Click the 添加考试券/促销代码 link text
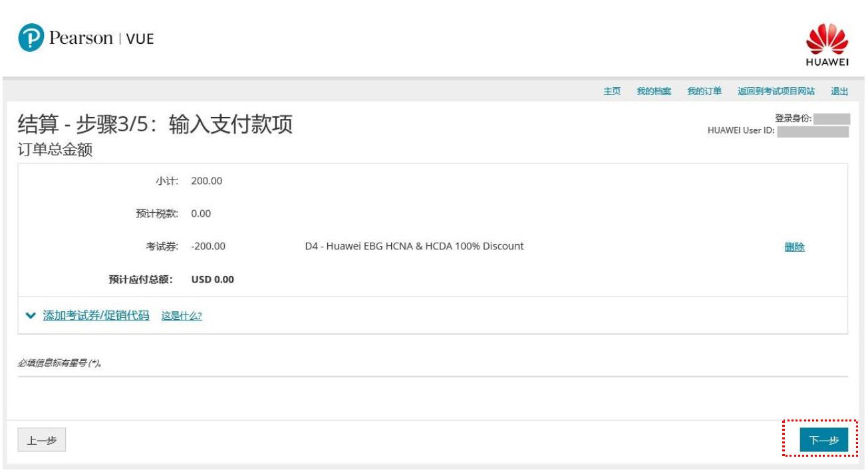Image resolution: width=868 pixels, height=472 pixels. [96, 315]
